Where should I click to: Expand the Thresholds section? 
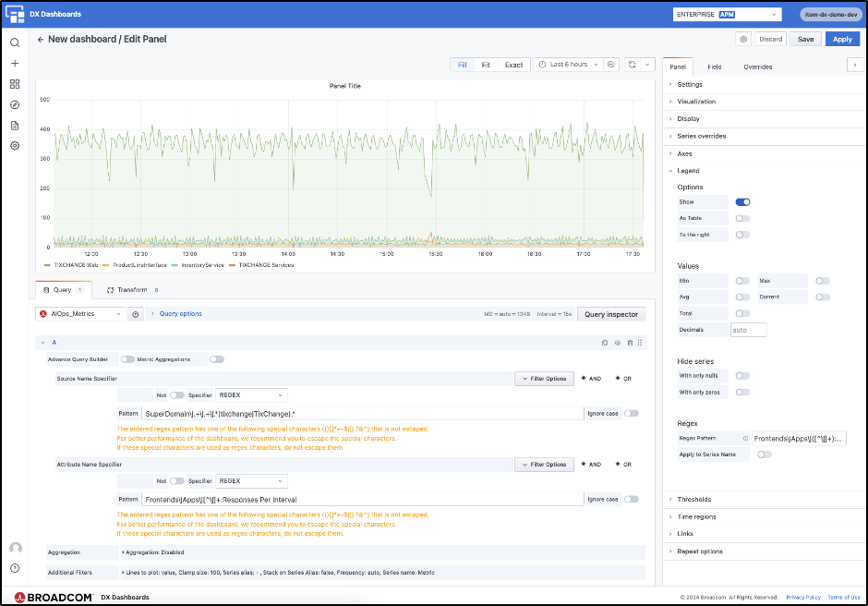click(693, 500)
